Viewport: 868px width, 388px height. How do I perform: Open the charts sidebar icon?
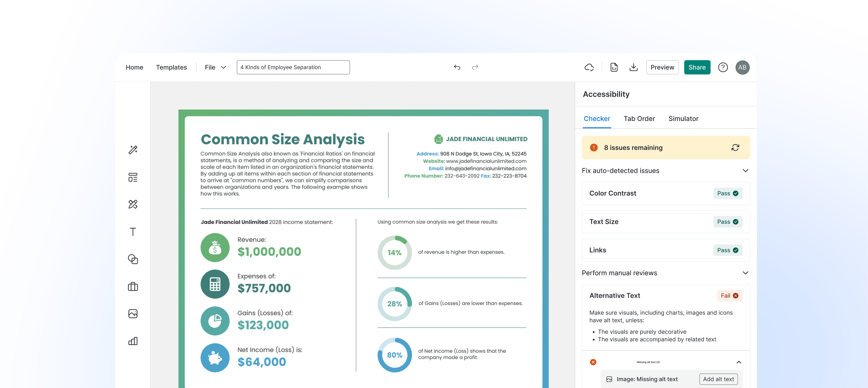(133, 341)
